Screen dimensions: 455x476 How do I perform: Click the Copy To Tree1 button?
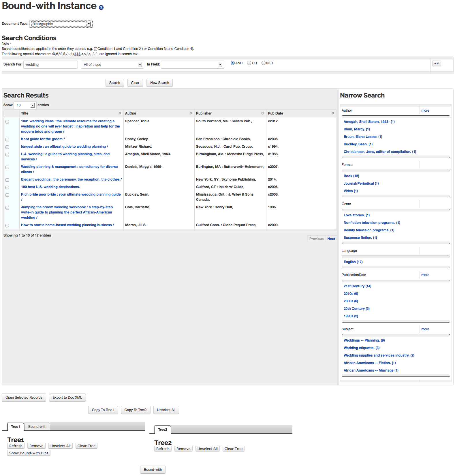point(103,410)
